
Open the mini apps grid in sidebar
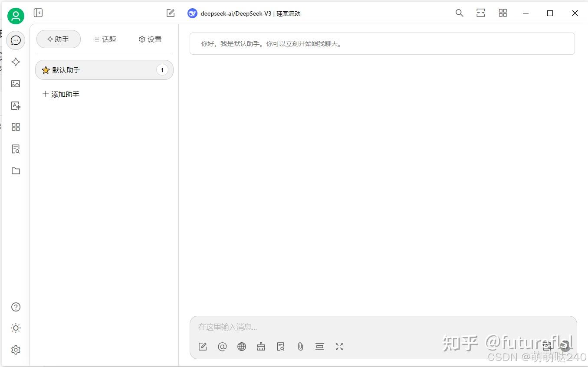pyautogui.click(x=16, y=127)
